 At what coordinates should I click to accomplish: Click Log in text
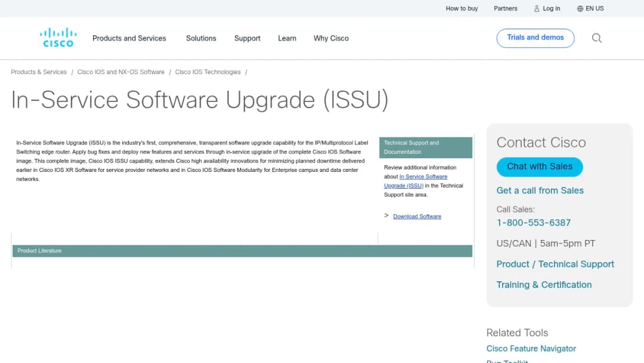[551, 8]
